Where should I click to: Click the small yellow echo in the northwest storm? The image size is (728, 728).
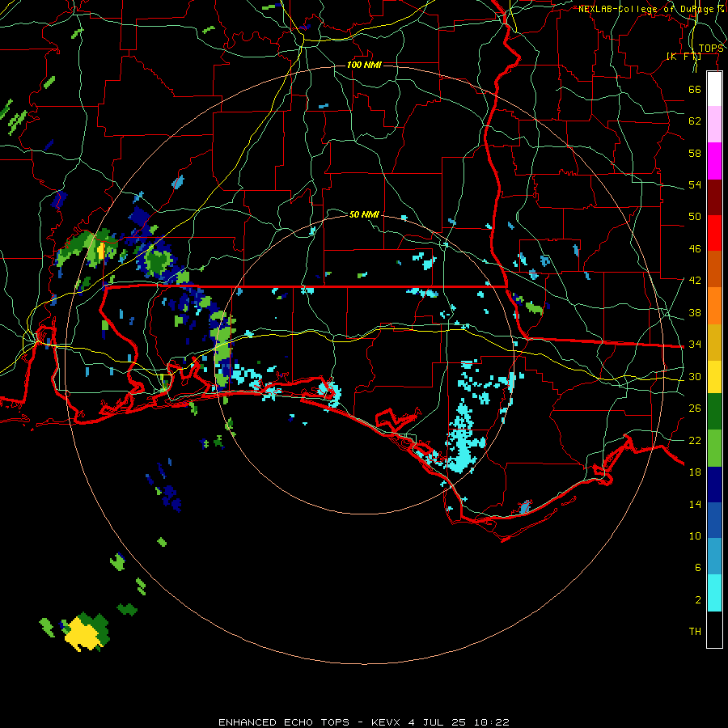coord(100,251)
